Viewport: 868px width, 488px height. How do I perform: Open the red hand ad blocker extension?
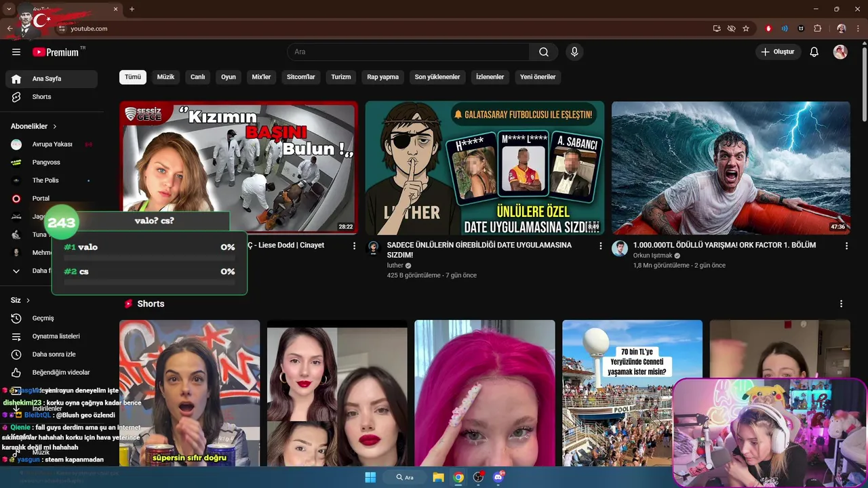tap(768, 28)
